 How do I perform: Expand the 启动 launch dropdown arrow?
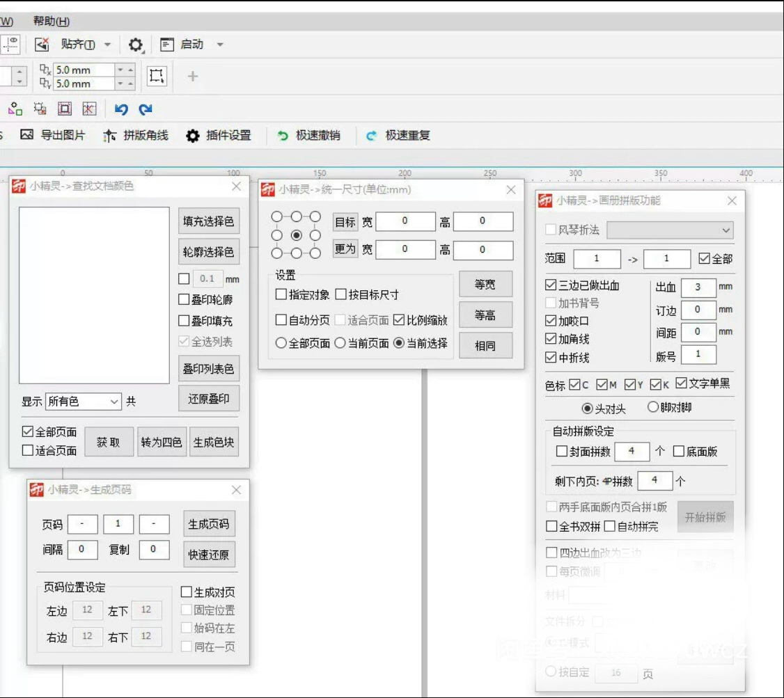click(x=220, y=45)
